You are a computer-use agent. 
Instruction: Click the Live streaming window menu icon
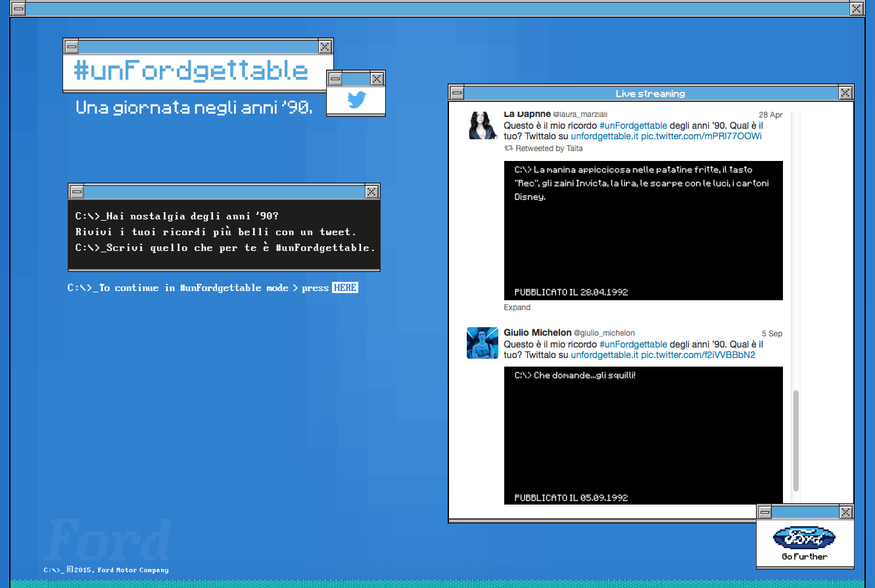(x=457, y=93)
